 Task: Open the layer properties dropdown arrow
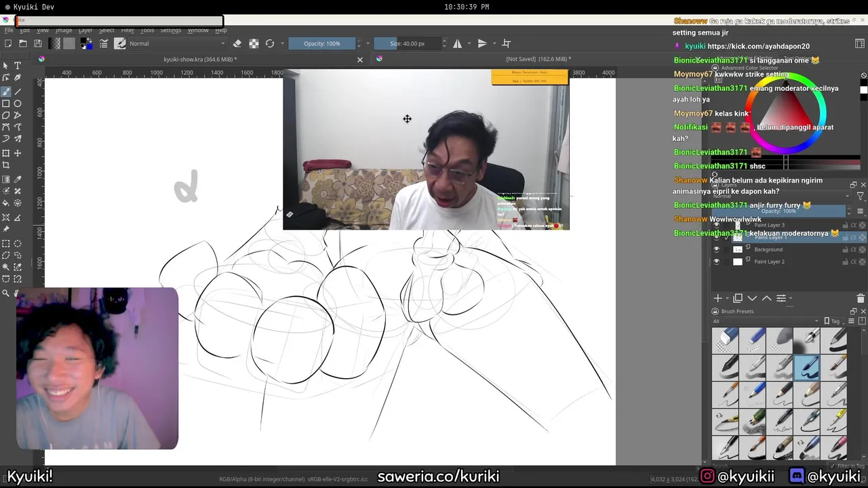[791, 298]
